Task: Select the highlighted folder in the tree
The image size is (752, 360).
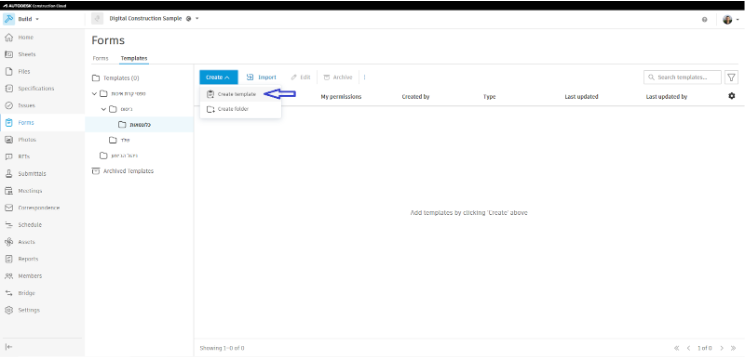Action: 140,125
